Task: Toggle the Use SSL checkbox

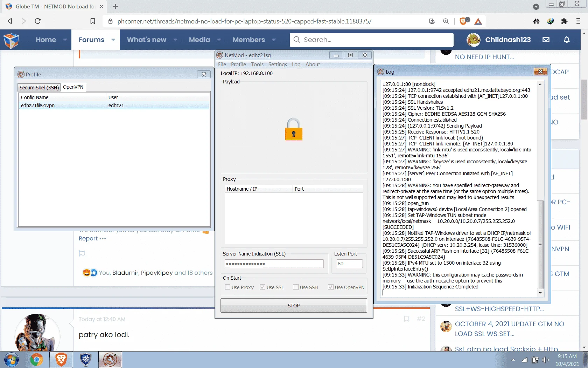Action: click(x=262, y=287)
